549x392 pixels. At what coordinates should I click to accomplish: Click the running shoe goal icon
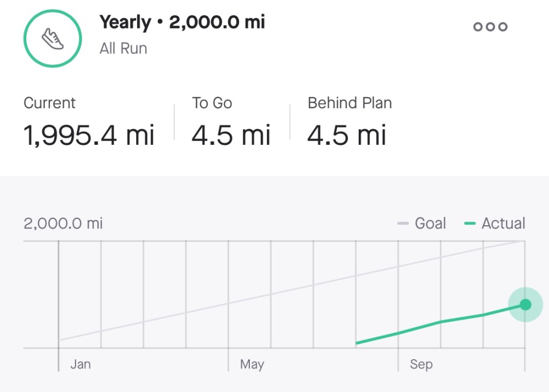53,39
